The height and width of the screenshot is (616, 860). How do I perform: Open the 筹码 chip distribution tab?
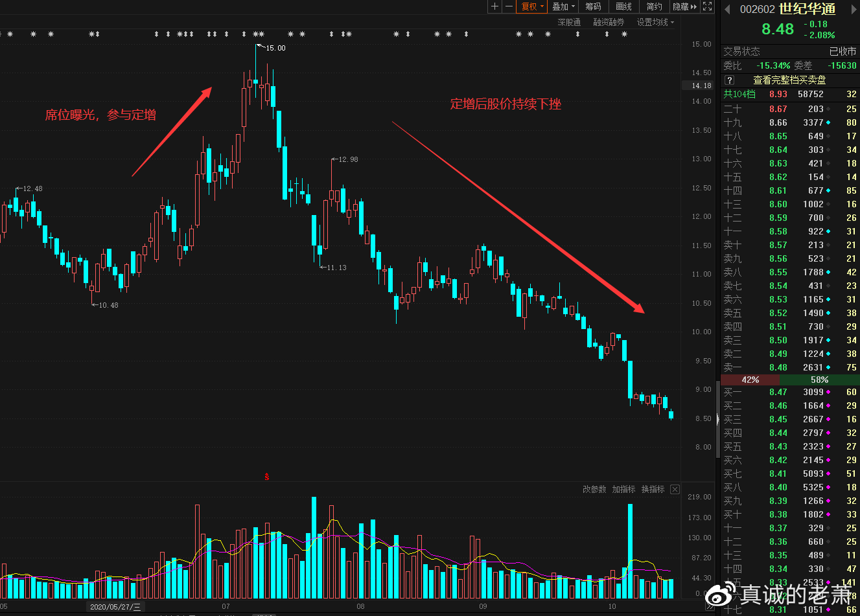[x=593, y=6]
